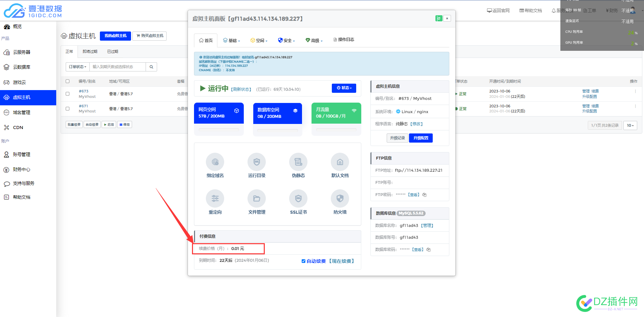Click the 数据库空间 usage progress bar
The image size is (644, 317).
pos(278,130)
